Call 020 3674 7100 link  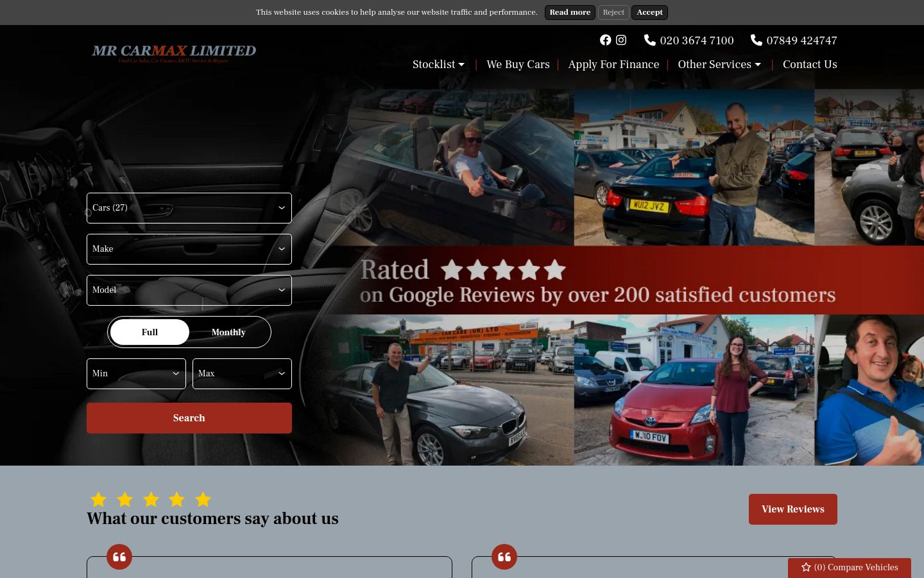click(x=696, y=40)
